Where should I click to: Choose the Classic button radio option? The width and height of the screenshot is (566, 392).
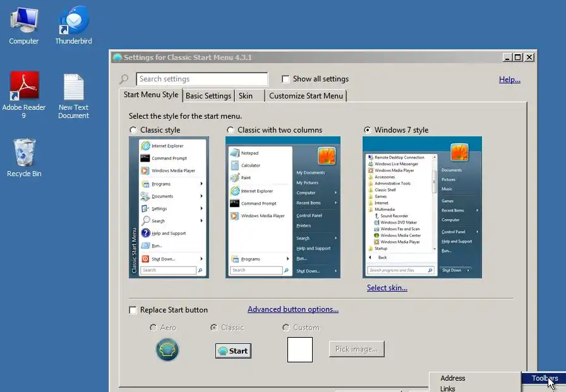pos(214,328)
